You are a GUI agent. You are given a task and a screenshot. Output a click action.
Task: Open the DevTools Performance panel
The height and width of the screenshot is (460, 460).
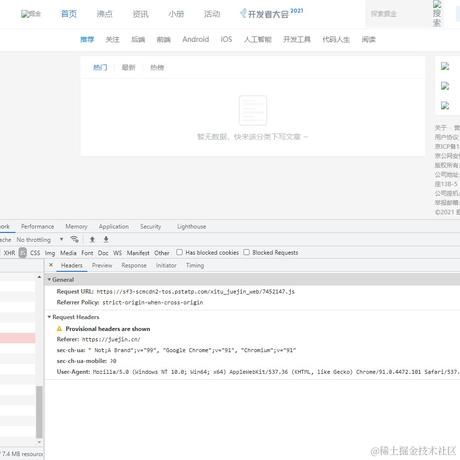37,227
